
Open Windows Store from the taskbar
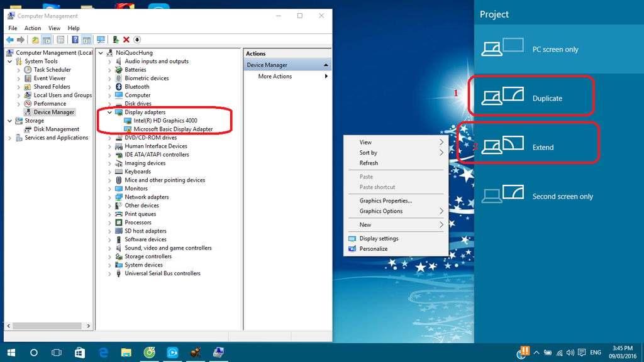(80, 353)
